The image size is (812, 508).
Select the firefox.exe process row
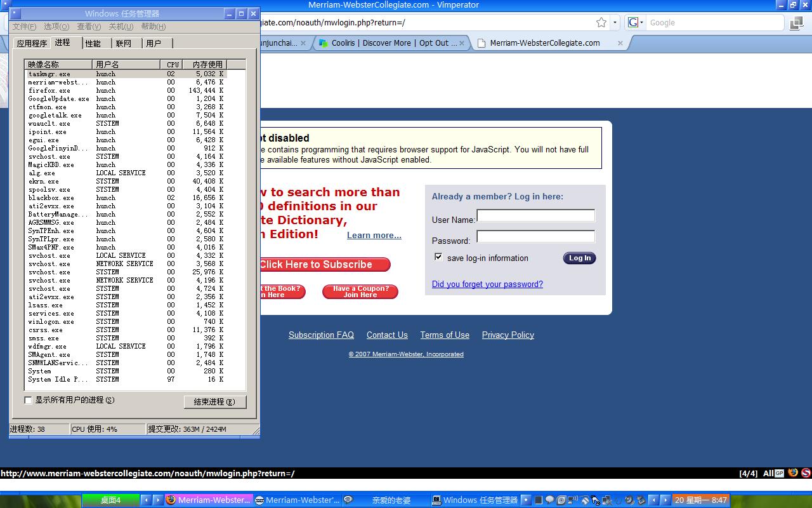click(x=126, y=91)
